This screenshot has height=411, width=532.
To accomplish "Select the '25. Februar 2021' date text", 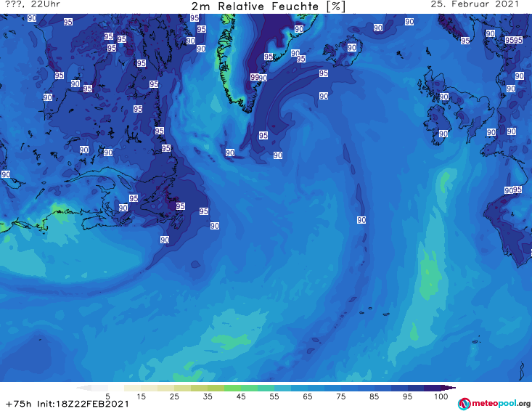I will [x=475, y=4].
